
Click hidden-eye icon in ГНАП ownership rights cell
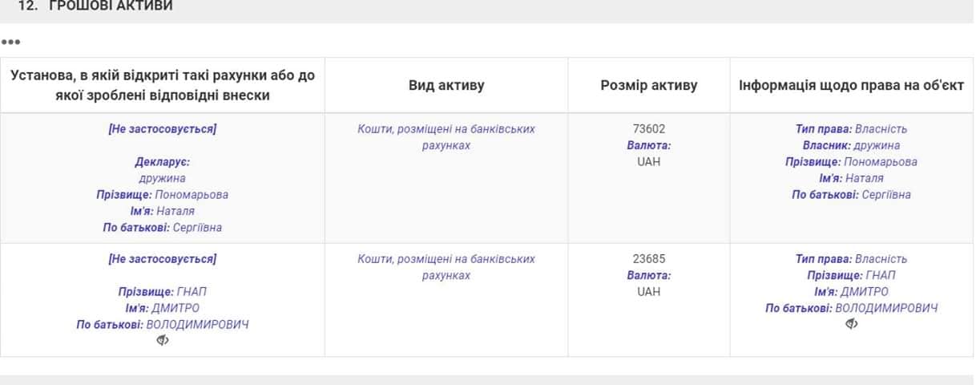851,324
